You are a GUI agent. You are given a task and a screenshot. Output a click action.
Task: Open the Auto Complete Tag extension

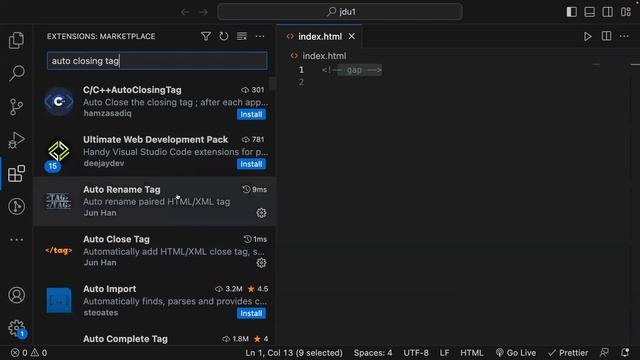(154, 339)
